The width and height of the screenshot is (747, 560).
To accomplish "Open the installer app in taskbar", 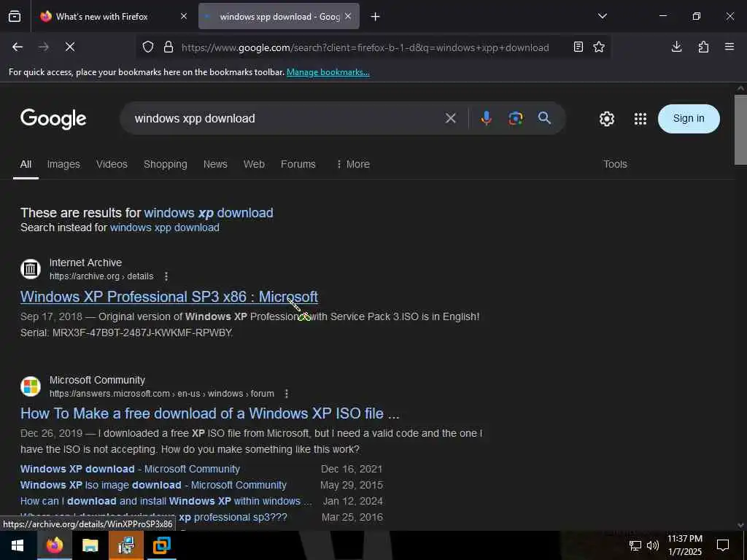I will 126,545.
